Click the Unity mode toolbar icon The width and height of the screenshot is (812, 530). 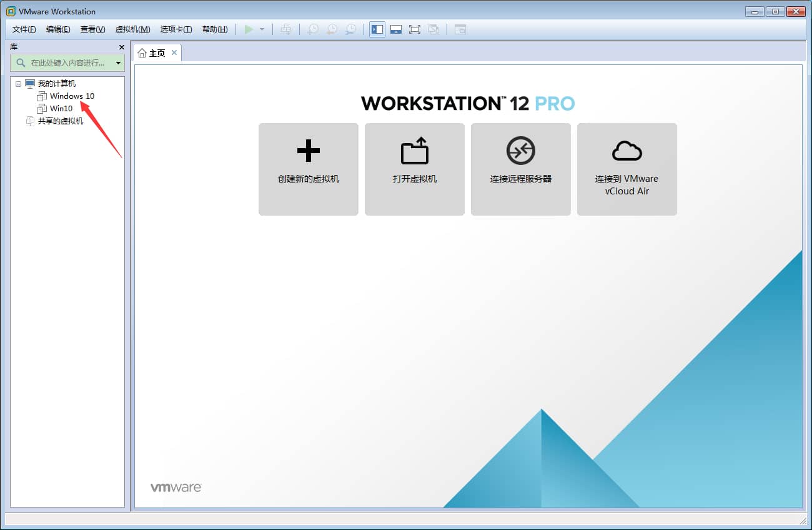pyautogui.click(x=433, y=29)
